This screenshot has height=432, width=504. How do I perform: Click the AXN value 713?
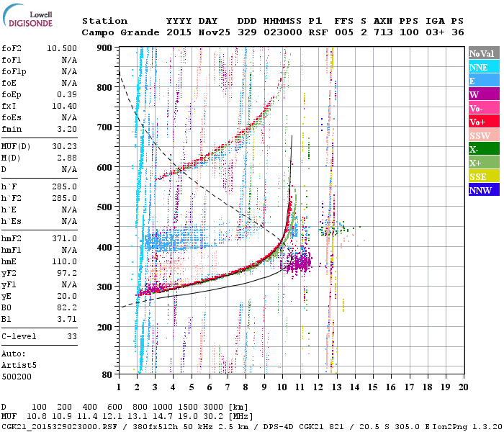383,32
